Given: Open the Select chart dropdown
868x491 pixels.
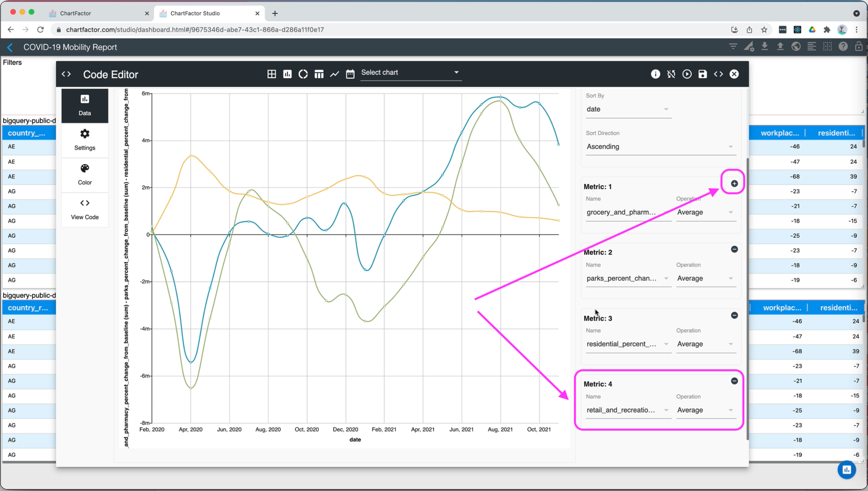Looking at the screenshot, I should pyautogui.click(x=411, y=73).
